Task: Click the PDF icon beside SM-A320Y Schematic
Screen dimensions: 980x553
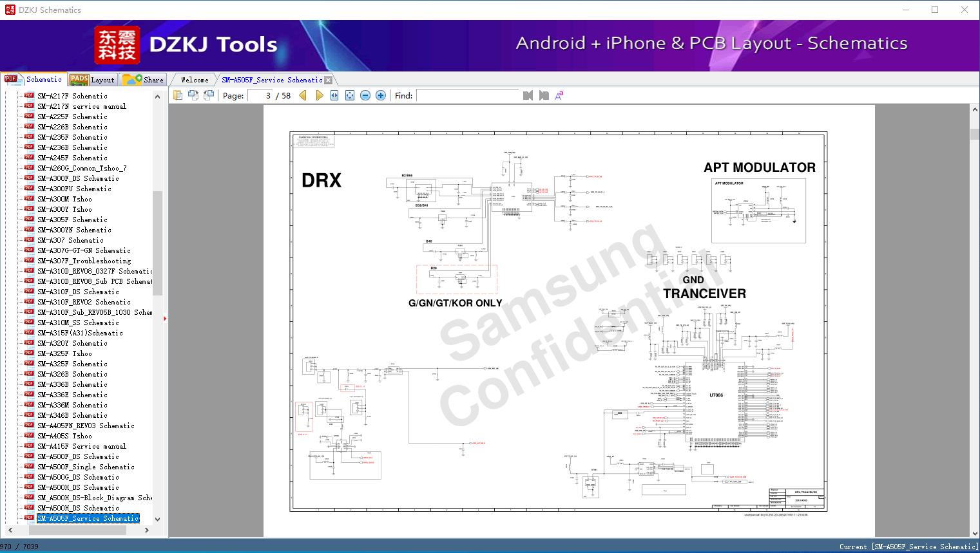Action: (29, 342)
